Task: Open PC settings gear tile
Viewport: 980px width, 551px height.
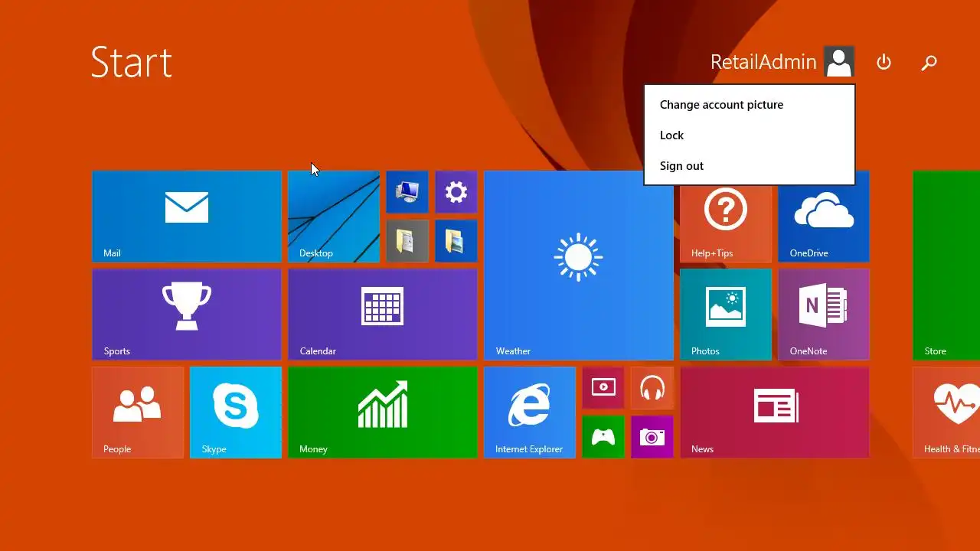Action: 456,192
